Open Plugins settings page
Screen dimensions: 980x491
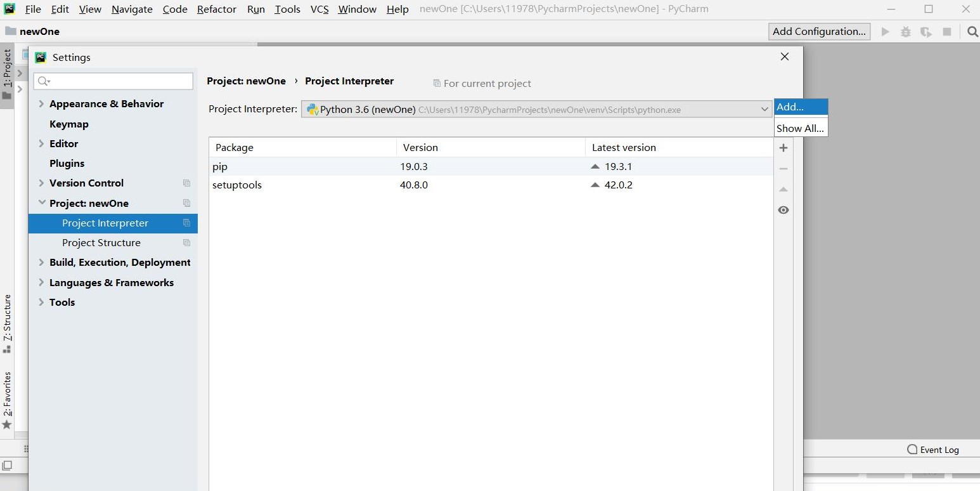click(67, 164)
